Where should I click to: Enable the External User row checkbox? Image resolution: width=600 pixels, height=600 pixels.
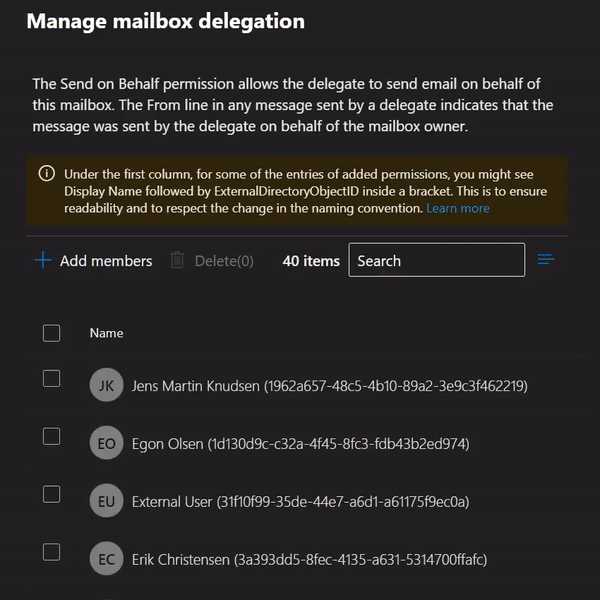click(52, 494)
